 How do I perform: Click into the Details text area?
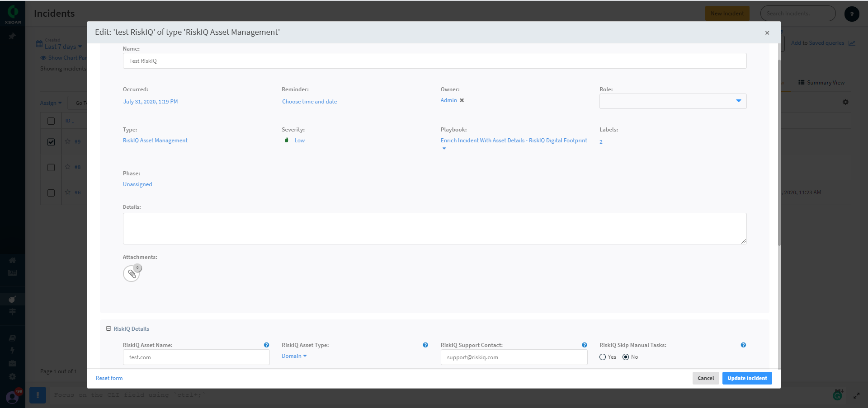(434, 229)
